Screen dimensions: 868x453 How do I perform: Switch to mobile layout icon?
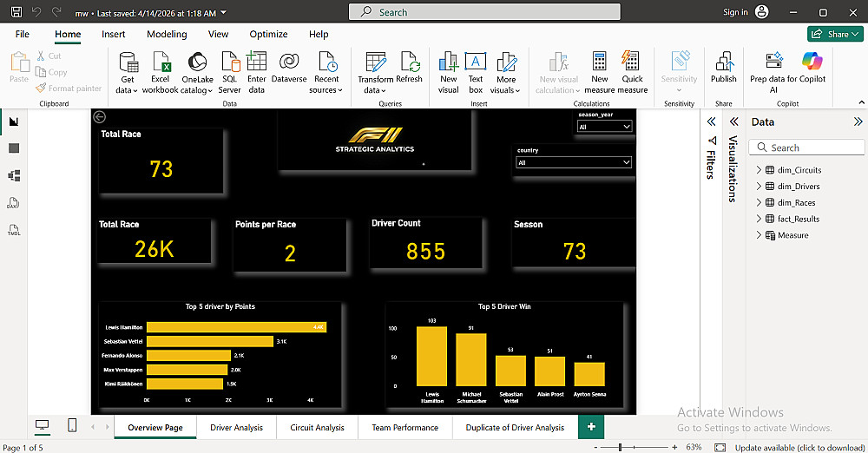pos(72,425)
